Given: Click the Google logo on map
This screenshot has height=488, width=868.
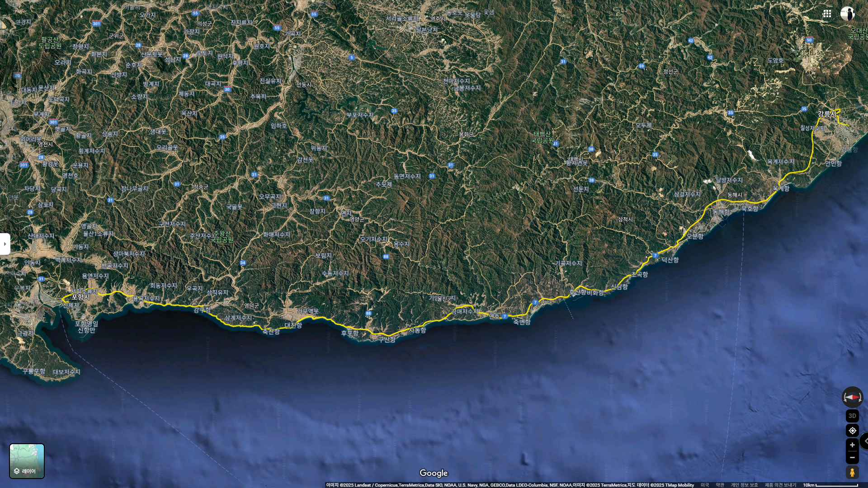Looking at the screenshot, I should point(434,473).
